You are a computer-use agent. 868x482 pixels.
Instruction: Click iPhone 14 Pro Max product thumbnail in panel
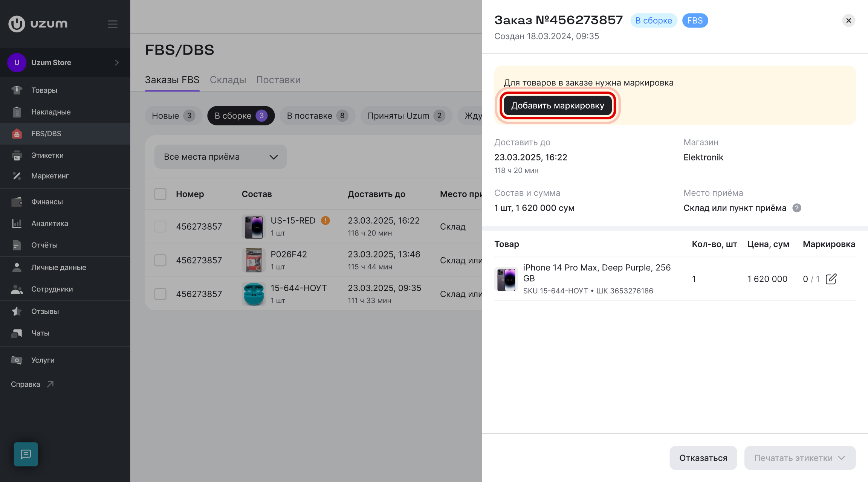506,279
